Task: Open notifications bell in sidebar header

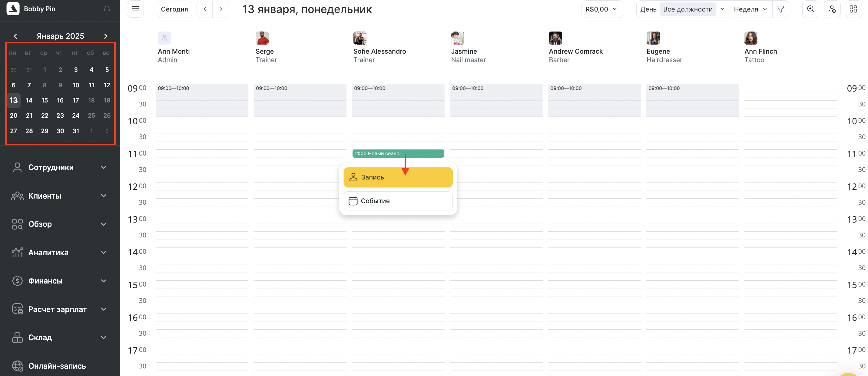Action: (107, 9)
